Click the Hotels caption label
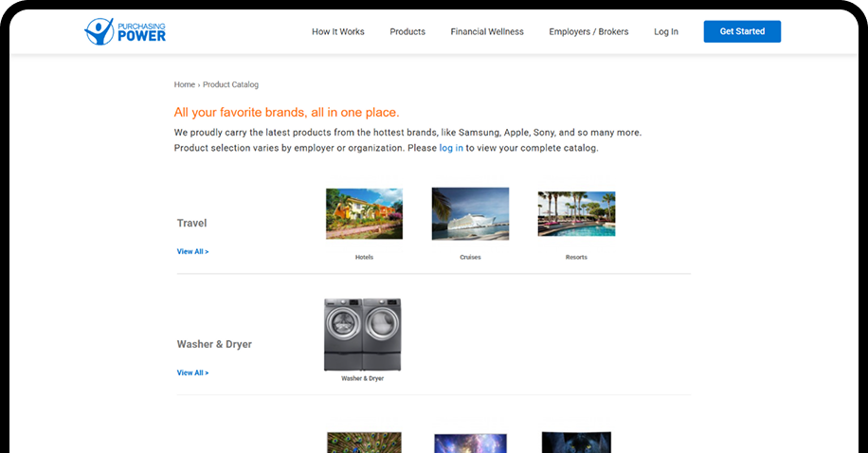The width and height of the screenshot is (868, 453). [364, 257]
